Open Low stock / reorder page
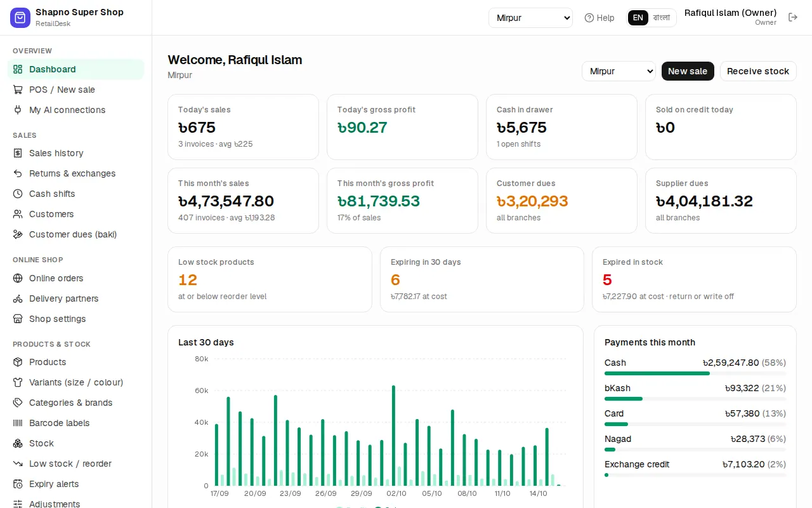812x508 pixels. 75,464
